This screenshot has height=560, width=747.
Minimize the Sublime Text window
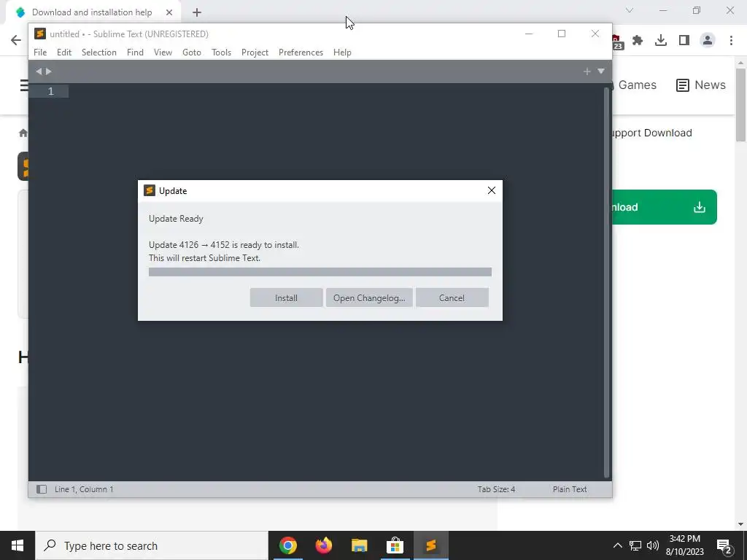click(529, 34)
